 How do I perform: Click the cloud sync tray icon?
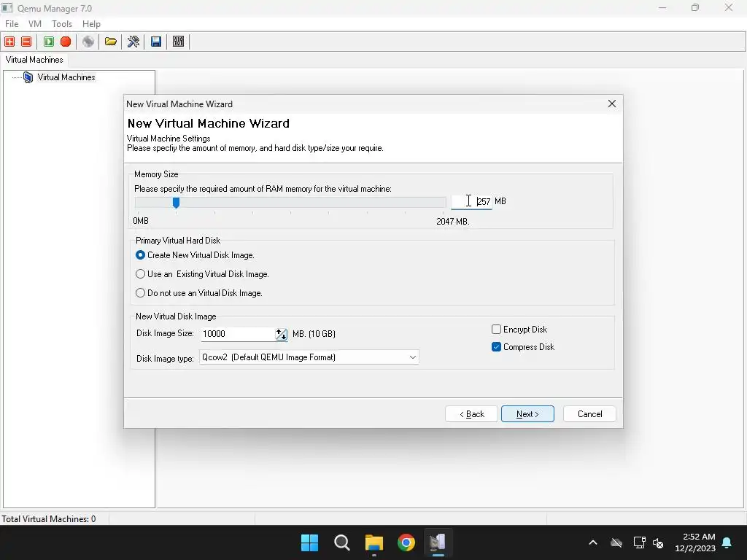(x=616, y=542)
